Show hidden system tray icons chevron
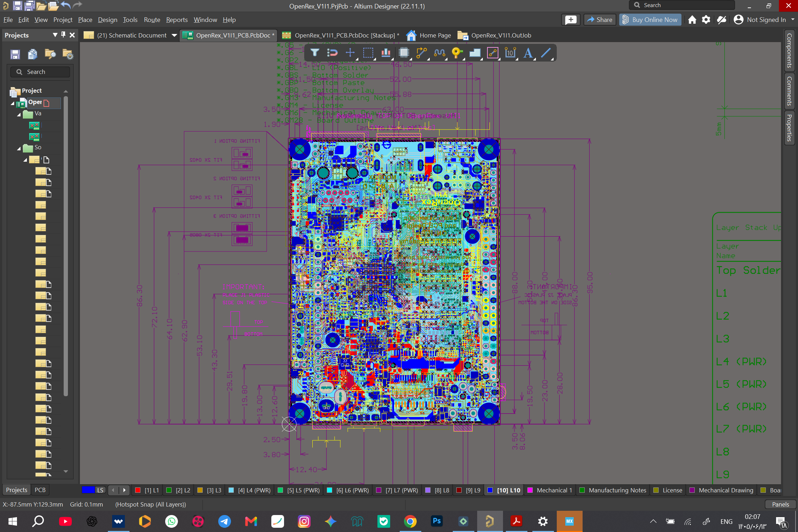This screenshot has height=532, width=798. pyautogui.click(x=653, y=521)
